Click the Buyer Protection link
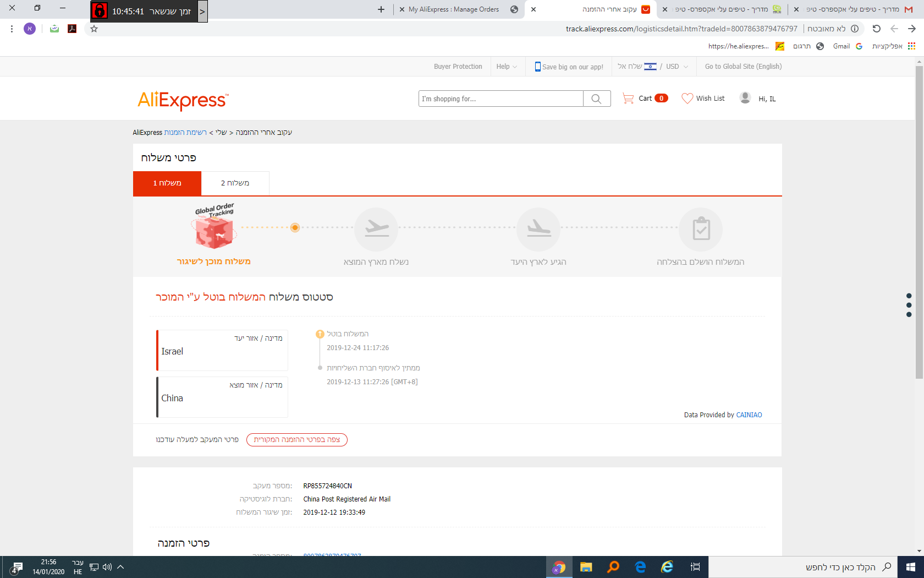924x578 pixels. tap(458, 67)
